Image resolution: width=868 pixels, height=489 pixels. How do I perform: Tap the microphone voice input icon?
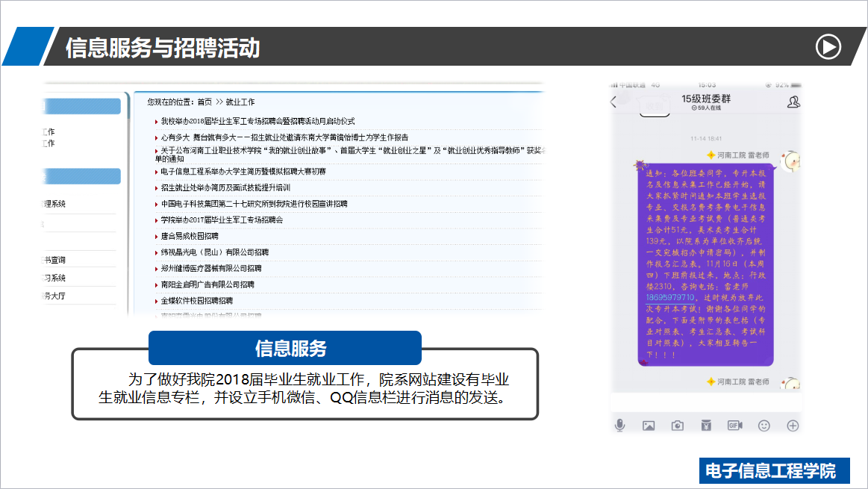pyautogui.click(x=620, y=426)
